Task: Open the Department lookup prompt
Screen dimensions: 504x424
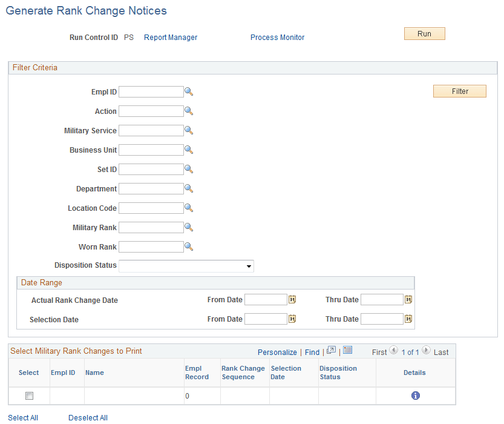Action: [x=189, y=188]
